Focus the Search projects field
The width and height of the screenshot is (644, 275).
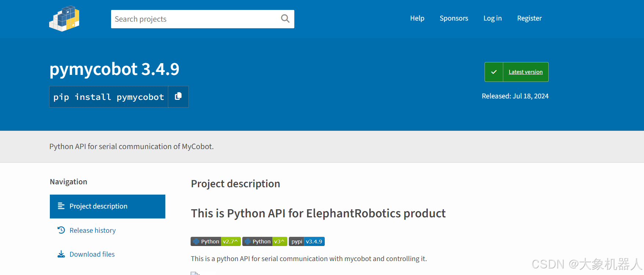click(x=194, y=19)
